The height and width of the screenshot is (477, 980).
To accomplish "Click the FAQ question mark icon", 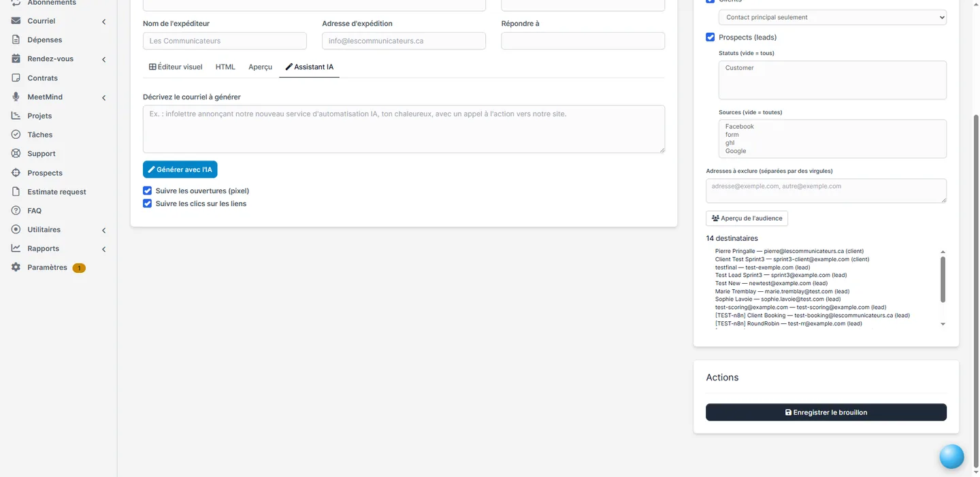I will (x=16, y=211).
